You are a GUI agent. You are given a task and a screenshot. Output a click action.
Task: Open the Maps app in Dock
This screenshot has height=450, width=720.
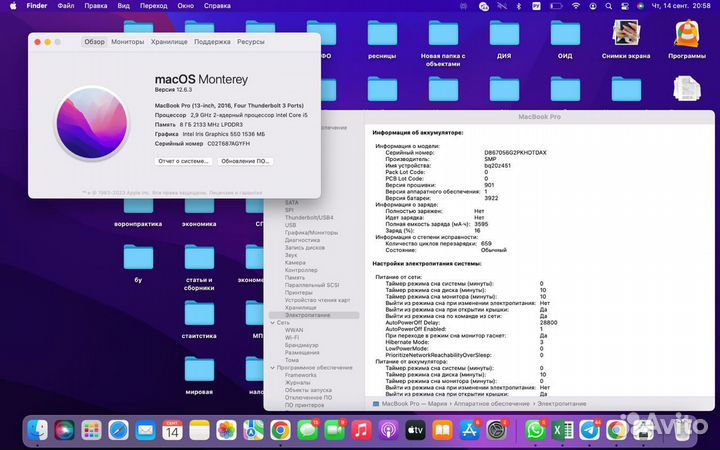pos(253,430)
